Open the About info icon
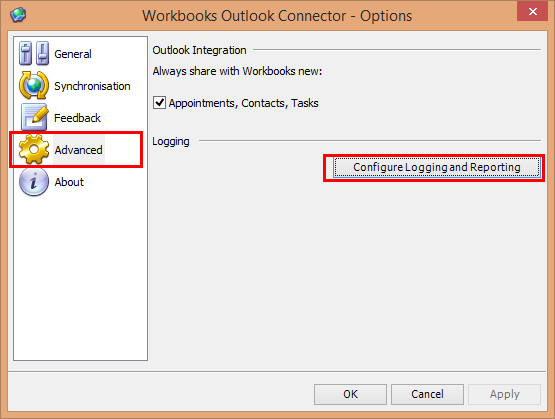 34,182
